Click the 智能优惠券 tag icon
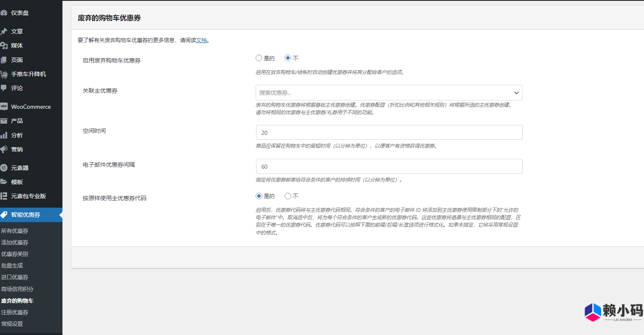The width and height of the screenshot is (644, 335). click(x=4, y=215)
